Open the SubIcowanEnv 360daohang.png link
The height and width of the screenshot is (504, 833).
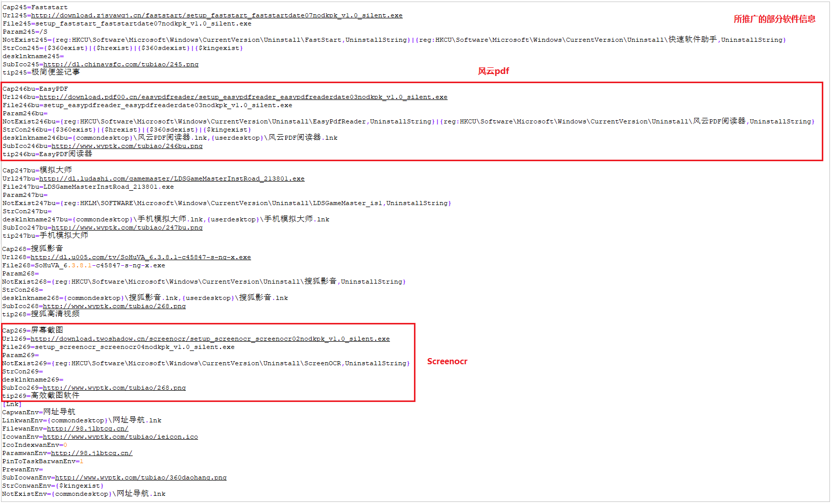[x=141, y=478]
